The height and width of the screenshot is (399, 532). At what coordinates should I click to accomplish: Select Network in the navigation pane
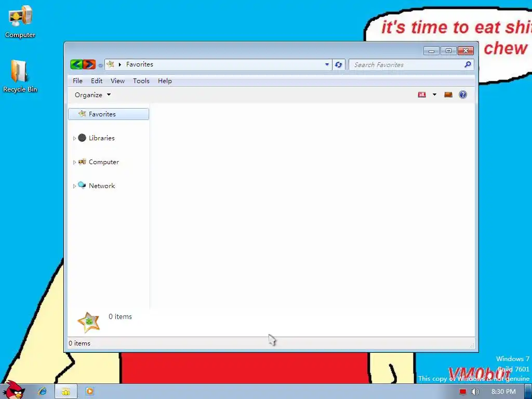click(x=102, y=185)
